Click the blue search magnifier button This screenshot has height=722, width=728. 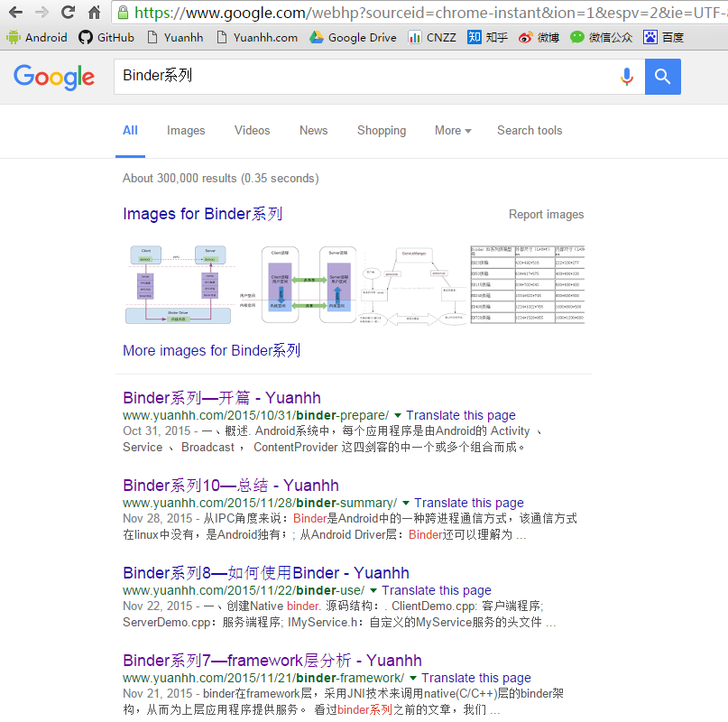[x=662, y=77]
